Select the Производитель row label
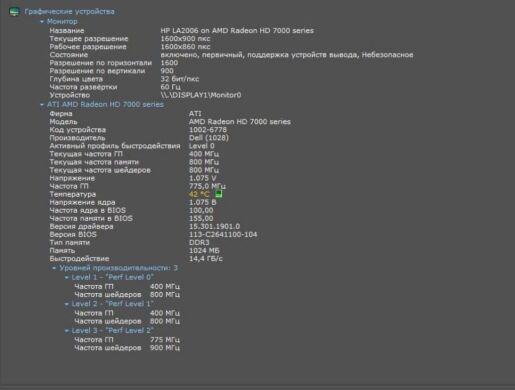 [x=77, y=138]
